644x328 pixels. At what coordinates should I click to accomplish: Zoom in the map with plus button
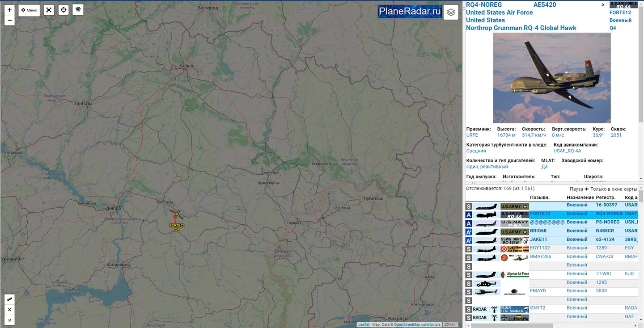point(9,9)
